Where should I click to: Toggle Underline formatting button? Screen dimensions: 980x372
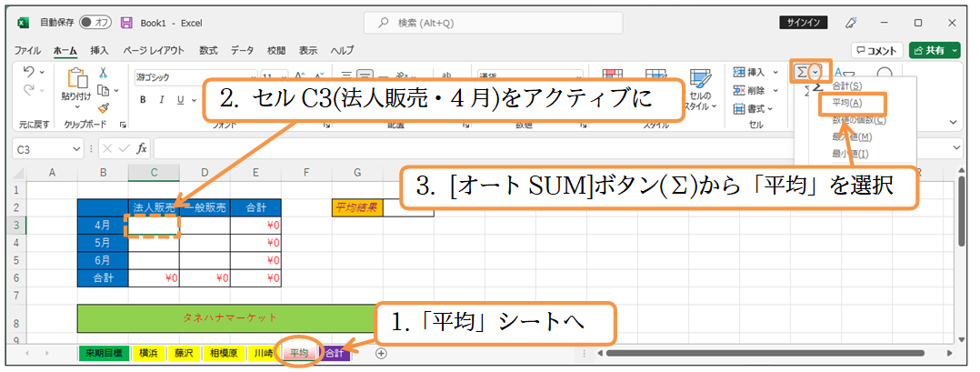click(179, 99)
